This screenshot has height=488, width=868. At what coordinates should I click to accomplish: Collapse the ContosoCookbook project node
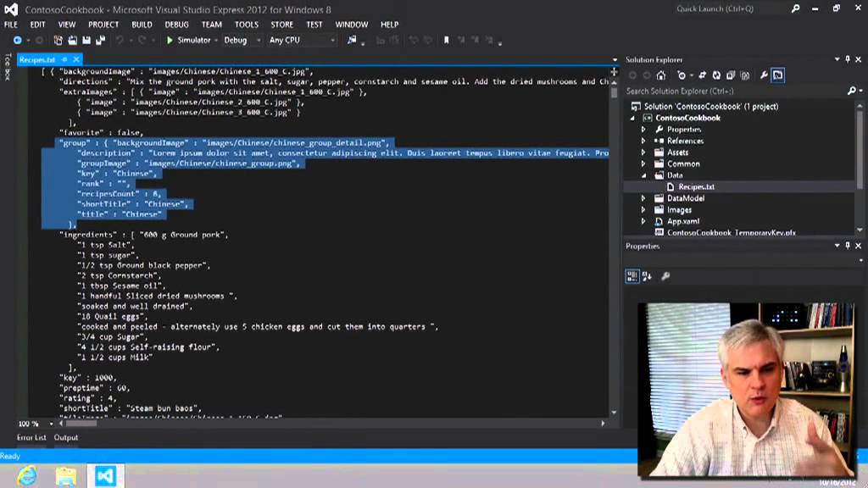pos(632,118)
